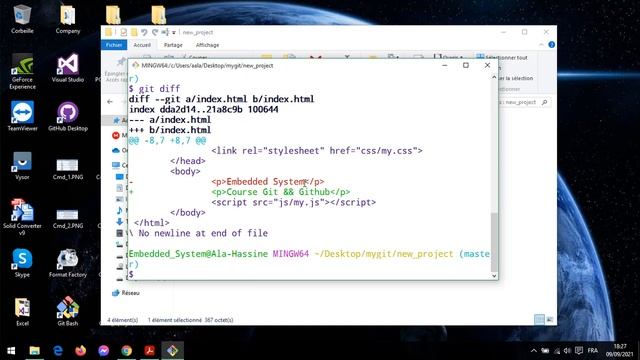Click terminal scrollbar up arrow

(x=494, y=77)
